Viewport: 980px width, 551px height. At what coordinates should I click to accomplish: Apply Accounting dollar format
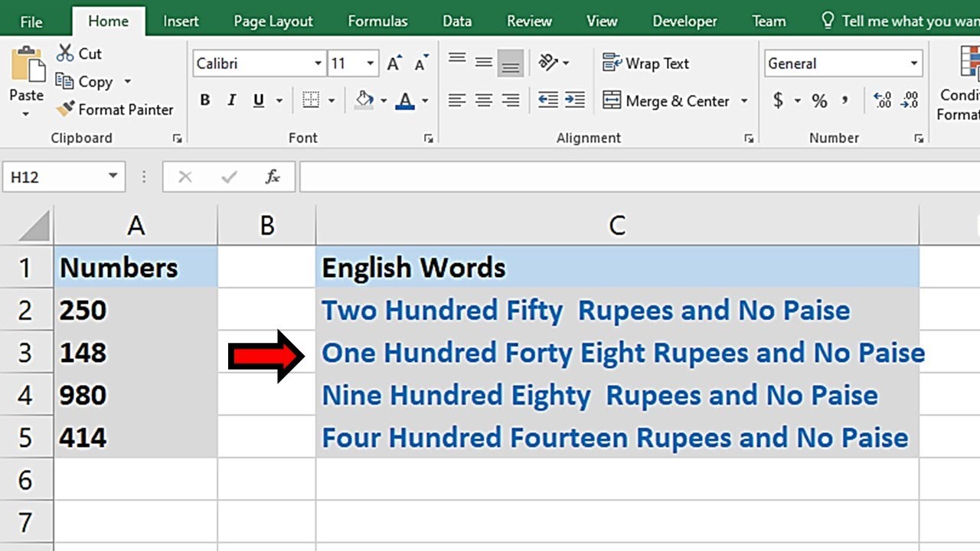point(778,100)
